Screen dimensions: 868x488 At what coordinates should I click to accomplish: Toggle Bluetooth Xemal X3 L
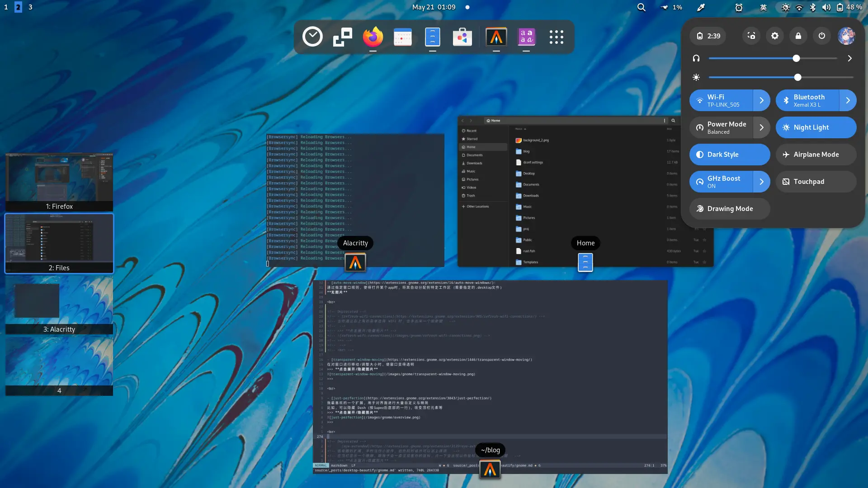coord(807,100)
